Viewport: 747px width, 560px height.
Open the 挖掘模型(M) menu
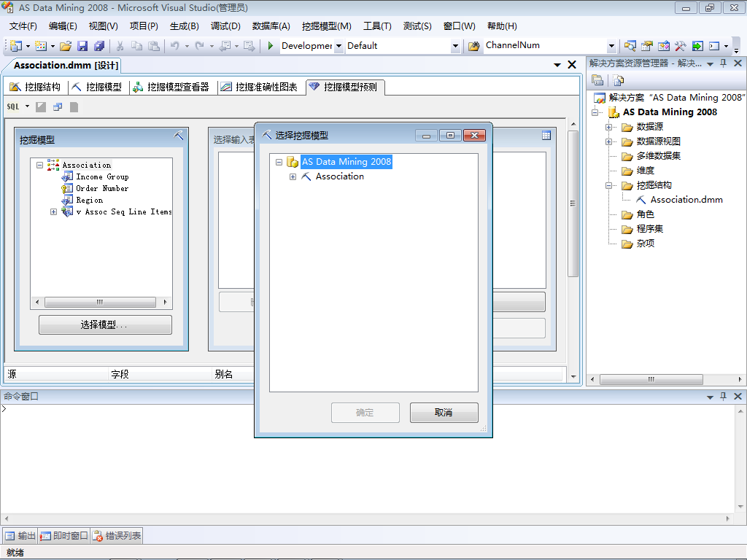coord(326,26)
